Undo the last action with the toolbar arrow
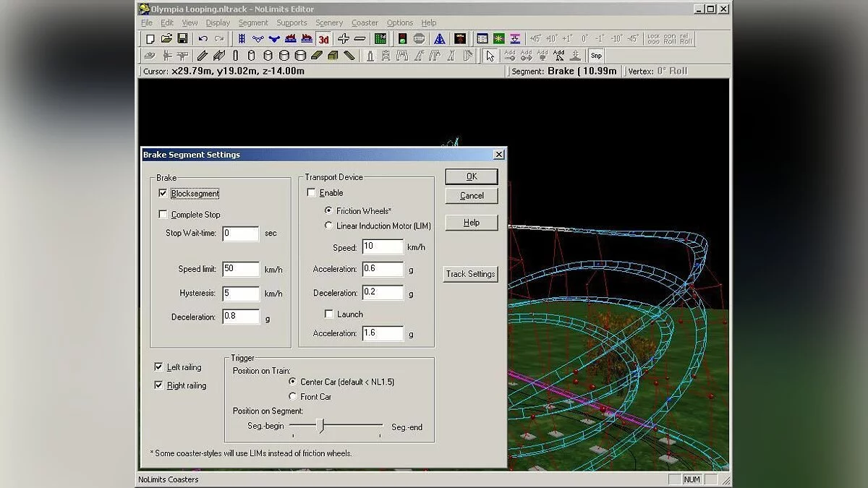Viewport: 868px width, 488px height. (203, 38)
